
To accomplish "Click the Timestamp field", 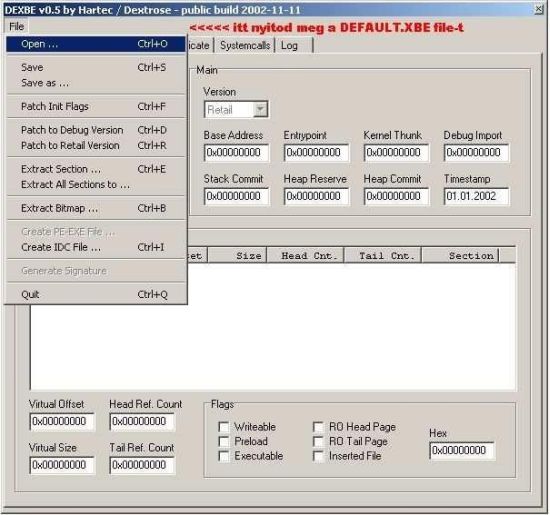I will (x=476, y=196).
